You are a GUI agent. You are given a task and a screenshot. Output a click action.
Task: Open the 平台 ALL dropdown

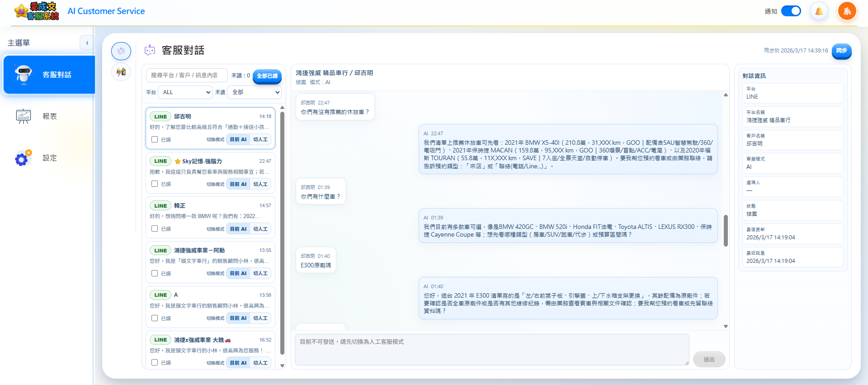(x=185, y=92)
